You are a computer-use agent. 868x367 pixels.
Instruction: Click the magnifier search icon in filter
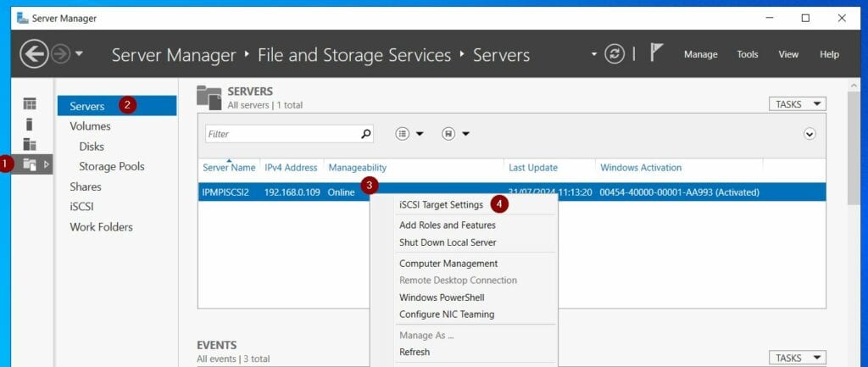[x=366, y=133]
